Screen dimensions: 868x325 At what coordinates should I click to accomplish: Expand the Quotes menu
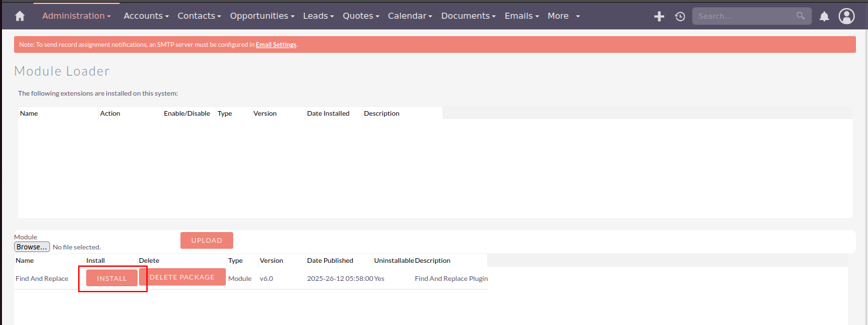coord(361,16)
